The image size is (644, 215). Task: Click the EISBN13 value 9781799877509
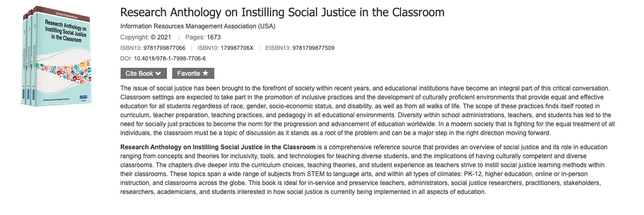[307, 48]
